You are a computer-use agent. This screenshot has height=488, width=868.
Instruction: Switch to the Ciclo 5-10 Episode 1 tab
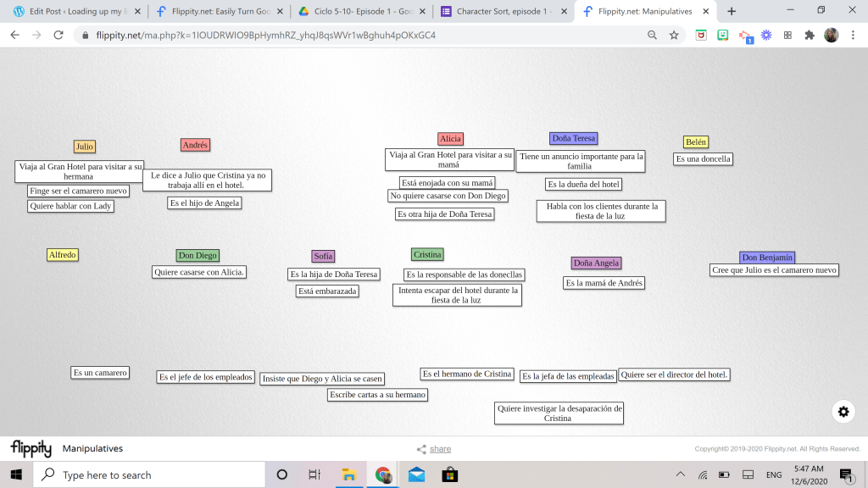point(359,12)
